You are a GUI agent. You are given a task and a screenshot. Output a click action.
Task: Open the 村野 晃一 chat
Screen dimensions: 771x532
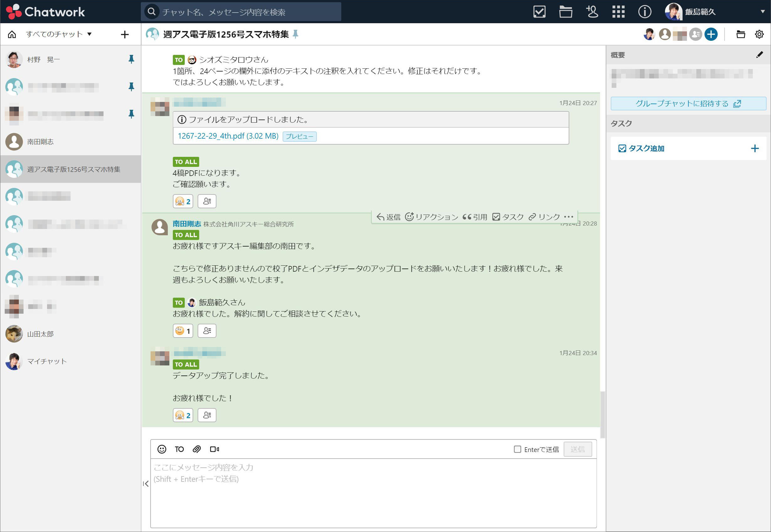pyautogui.click(x=70, y=59)
